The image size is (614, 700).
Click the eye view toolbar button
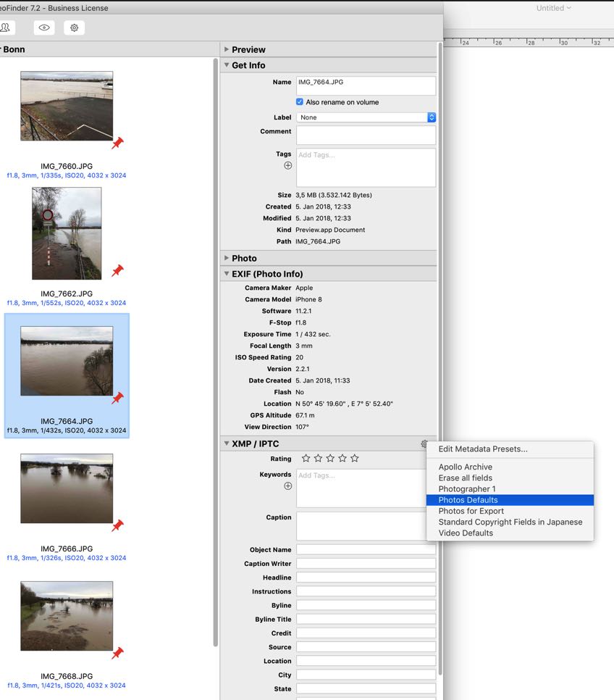pos(44,28)
